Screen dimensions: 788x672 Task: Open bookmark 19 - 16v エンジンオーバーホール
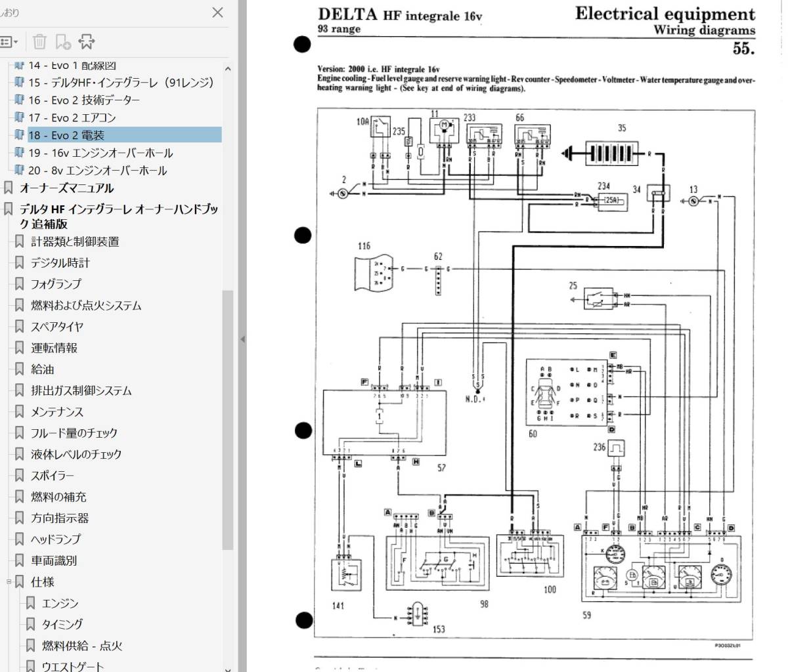(100, 153)
